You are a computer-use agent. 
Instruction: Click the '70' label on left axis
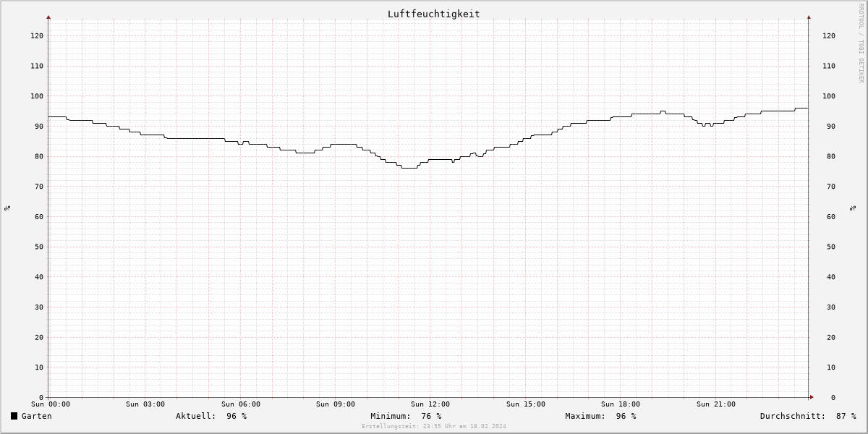(39, 187)
